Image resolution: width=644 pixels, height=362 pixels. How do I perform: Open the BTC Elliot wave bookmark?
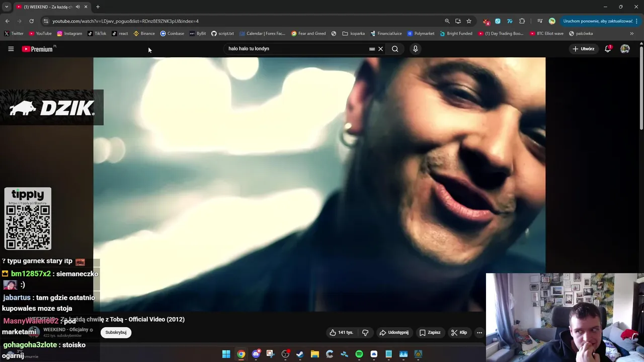[546, 34]
